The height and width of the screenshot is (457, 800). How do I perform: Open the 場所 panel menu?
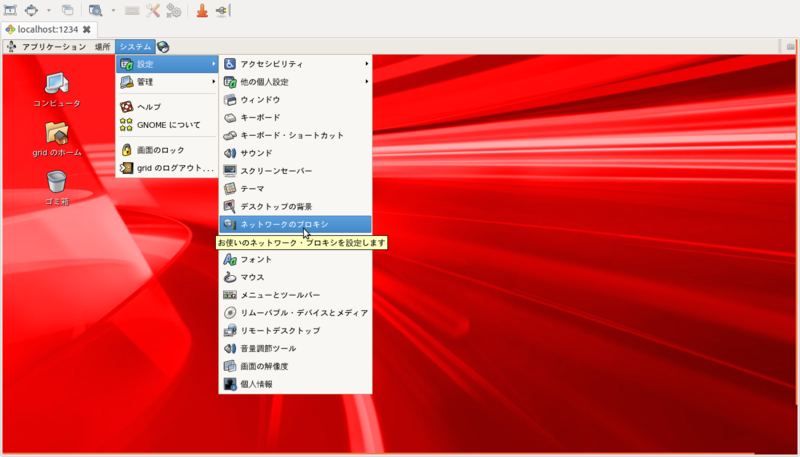click(103, 47)
